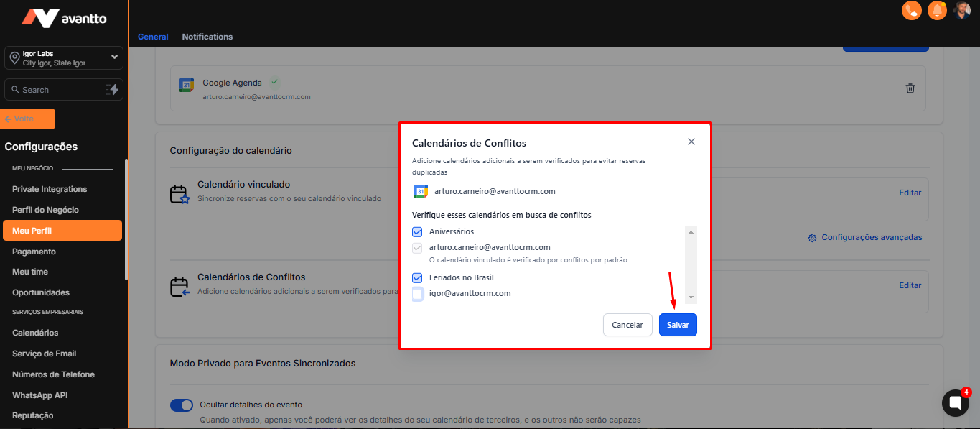The width and height of the screenshot is (980, 429).
Task: Open Calendários in the sidebar menu
Action: click(35, 333)
